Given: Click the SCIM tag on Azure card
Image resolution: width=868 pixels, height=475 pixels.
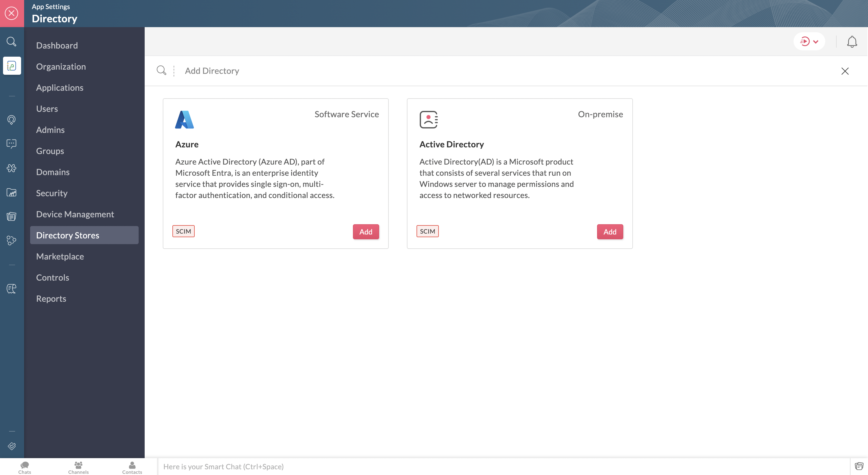Looking at the screenshot, I should [183, 231].
